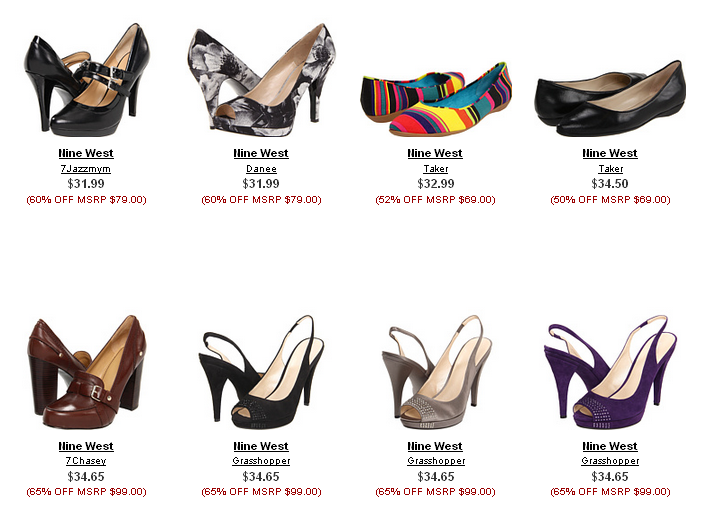Screen dimensions: 711x511
Task: Click Nine West brand link above 7Chasey
Action: pos(86,446)
